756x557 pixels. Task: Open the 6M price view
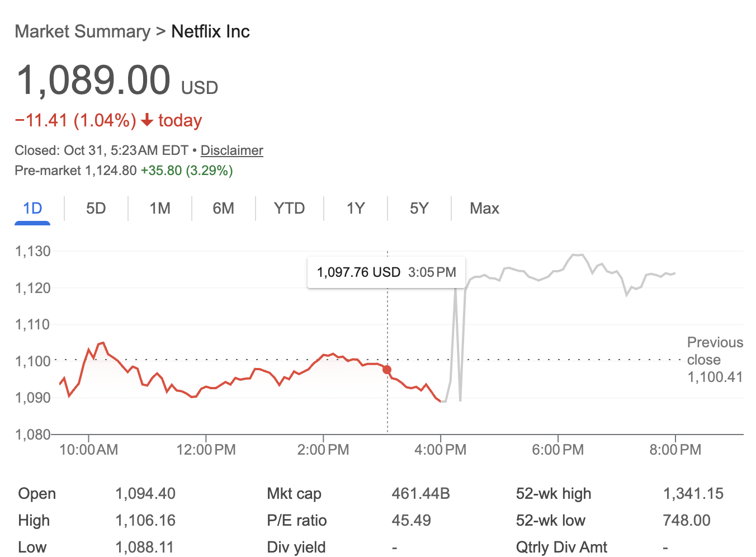[223, 208]
